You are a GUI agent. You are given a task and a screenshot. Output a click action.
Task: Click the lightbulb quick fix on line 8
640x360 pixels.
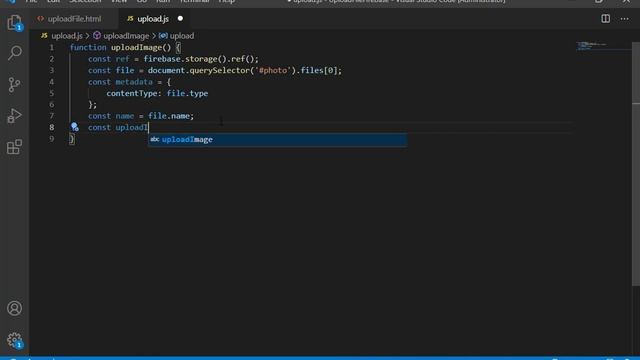point(74,127)
